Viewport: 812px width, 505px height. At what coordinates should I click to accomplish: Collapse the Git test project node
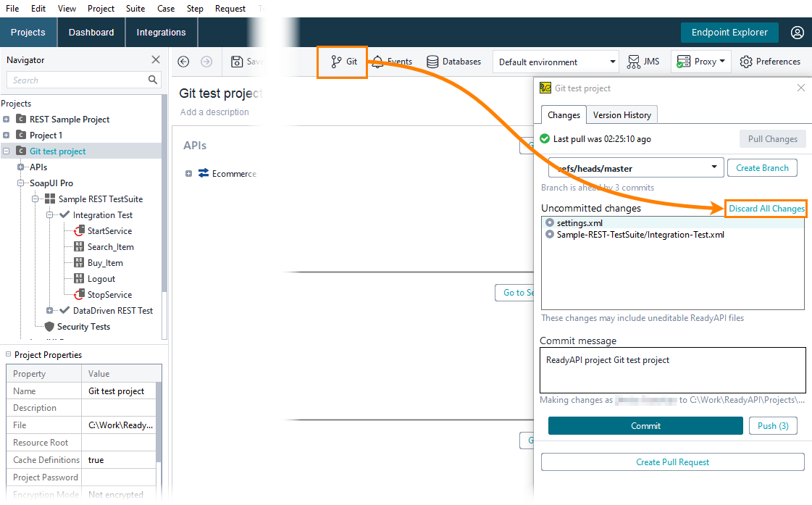7,151
